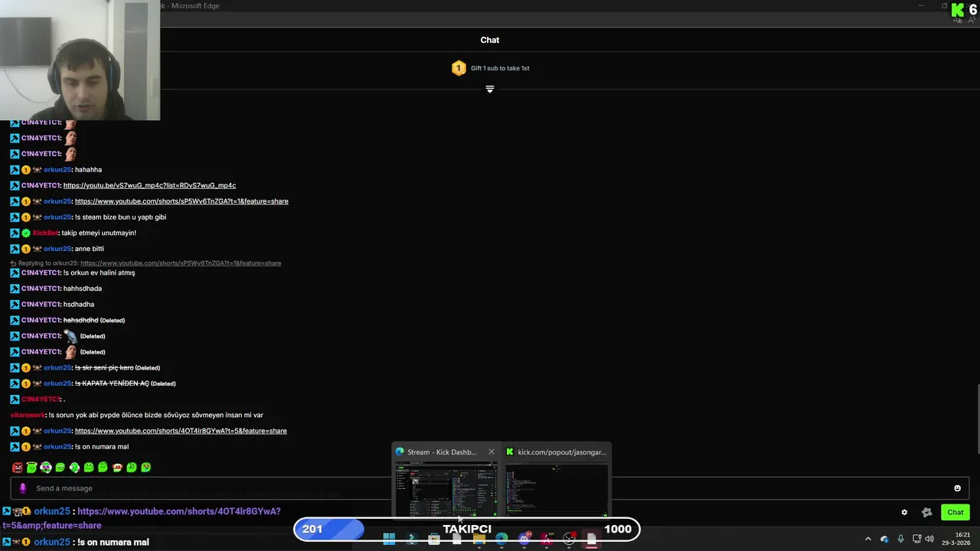The height and width of the screenshot is (551, 980).
Task: Show hidden icons in system tray
Action: coord(868,539)
